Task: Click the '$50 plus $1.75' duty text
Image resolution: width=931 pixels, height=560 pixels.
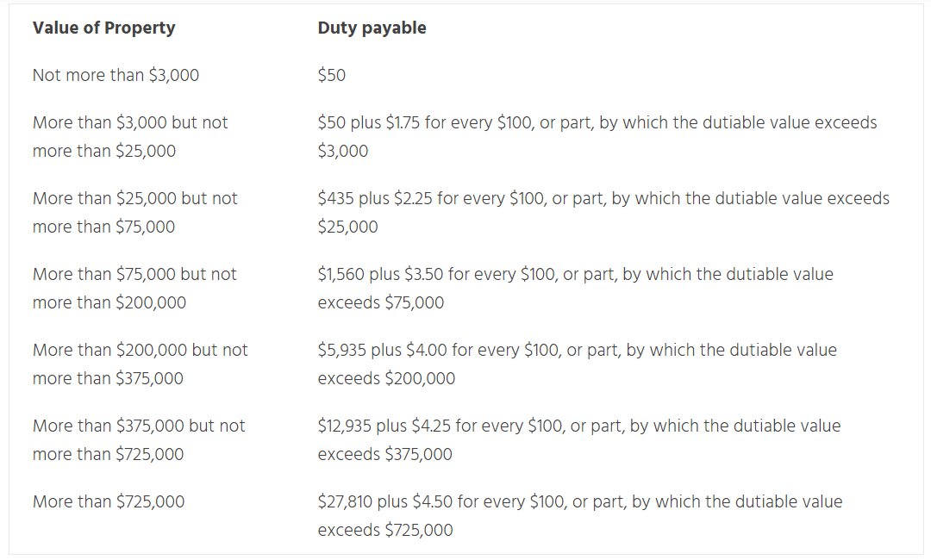Action: [369, 122]
